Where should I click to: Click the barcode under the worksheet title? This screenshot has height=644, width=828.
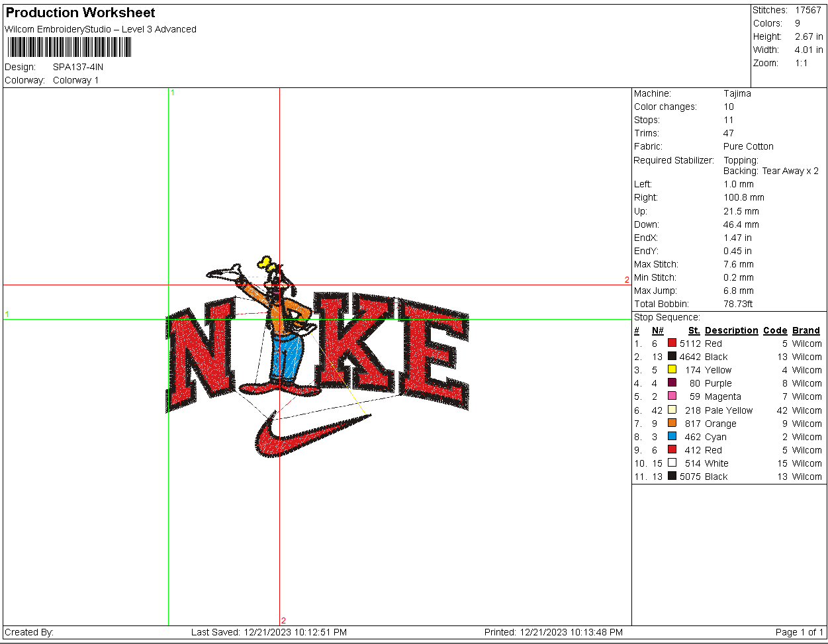69,47
